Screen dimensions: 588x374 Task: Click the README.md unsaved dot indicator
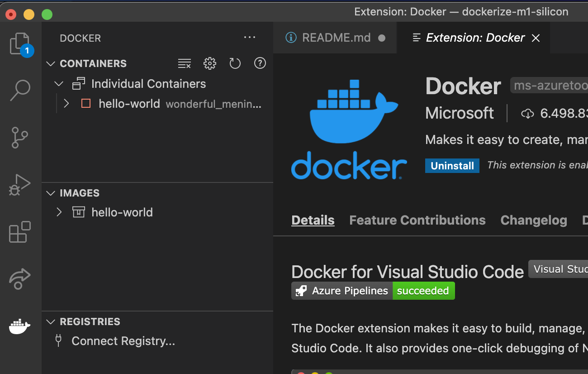(382, 38)
